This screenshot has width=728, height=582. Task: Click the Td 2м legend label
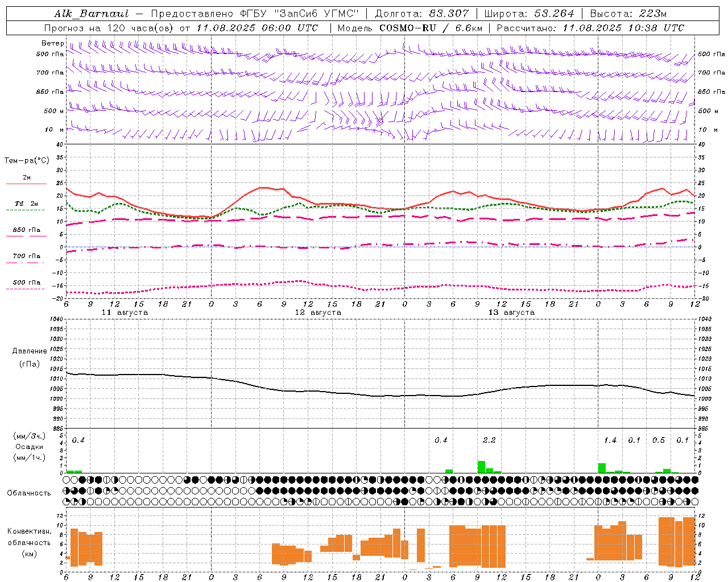[27, 203]
